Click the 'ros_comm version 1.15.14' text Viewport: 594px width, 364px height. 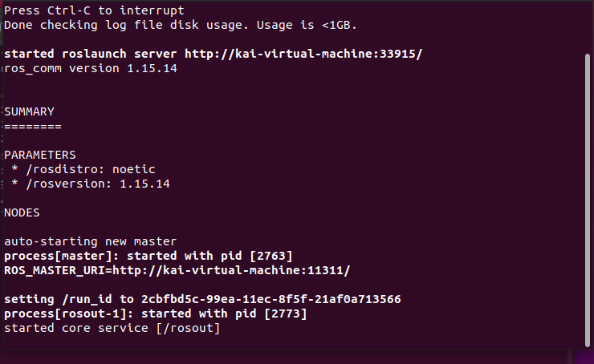tap(91, 69)
